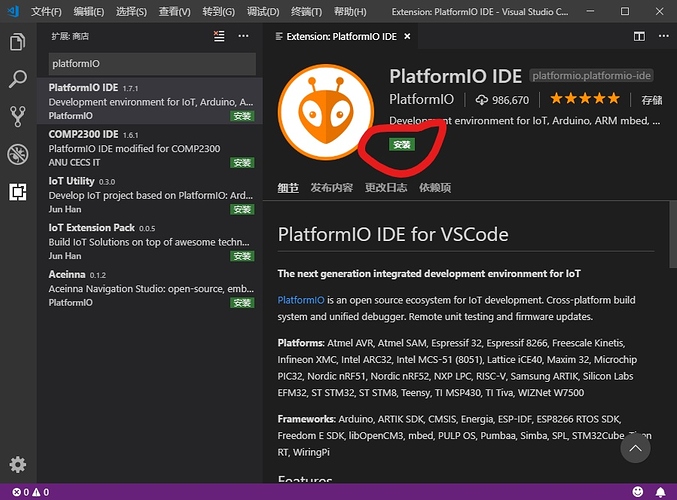Switch to the 发布内容 tab
Image resolution: width=677 pixels, height=500 pixels.
[x=332, y=188]
